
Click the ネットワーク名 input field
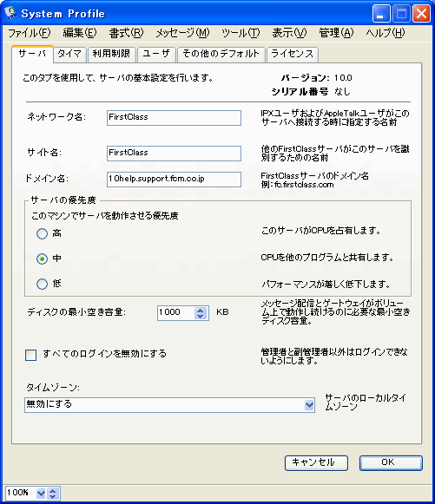click(174, 118)
